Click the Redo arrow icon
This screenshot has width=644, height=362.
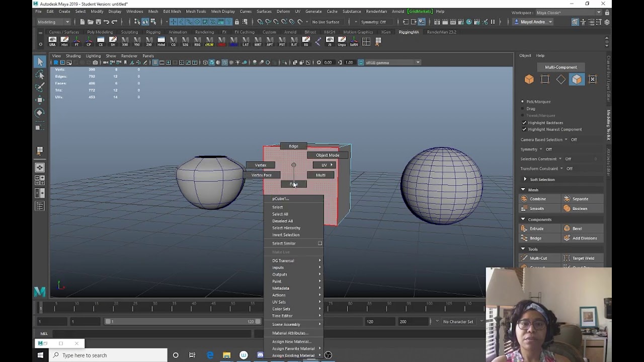coord(114,22)
